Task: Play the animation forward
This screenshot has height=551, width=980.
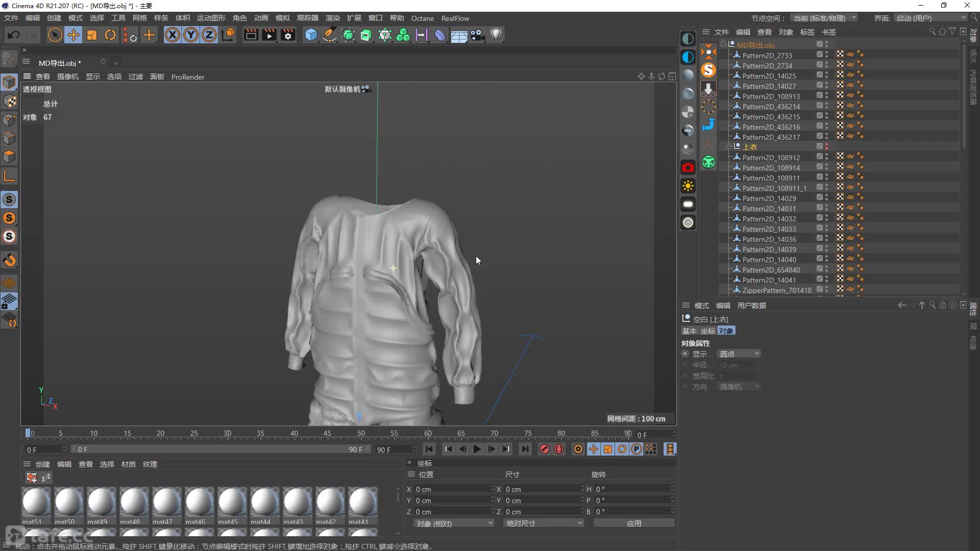Action: (x=477, y=449)
